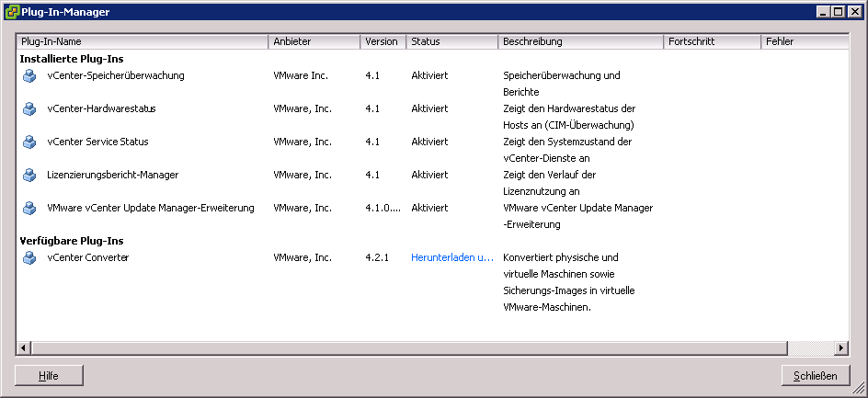Viewport: 868px width, 398px height.
Task: Sort by the Anbieter column header
Action: [313, 42]
